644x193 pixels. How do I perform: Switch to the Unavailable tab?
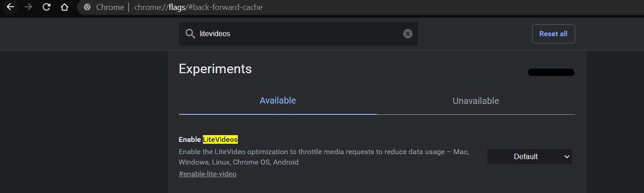476,101
